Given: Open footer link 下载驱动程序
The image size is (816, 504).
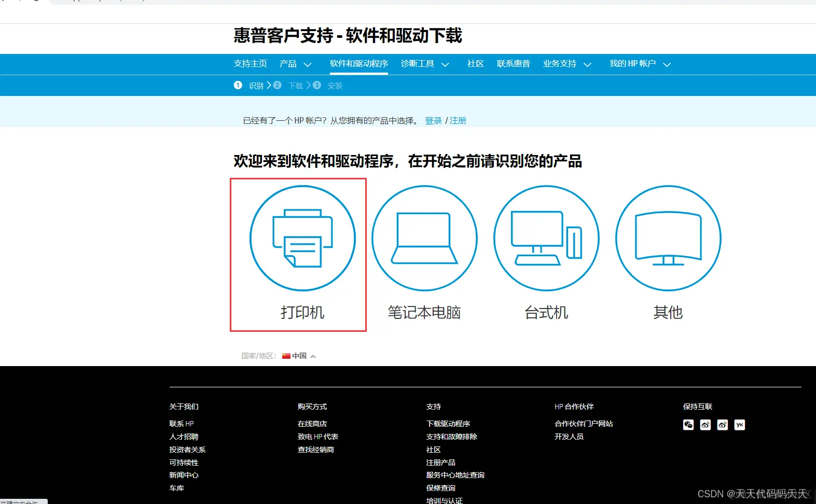Looking at the screenshot, I should [x=448, y=424].
